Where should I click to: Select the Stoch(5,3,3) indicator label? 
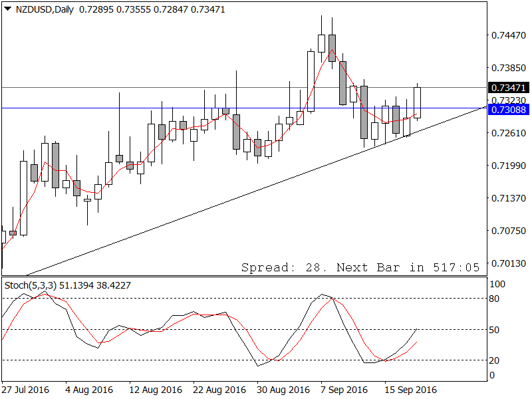point(31,285)
